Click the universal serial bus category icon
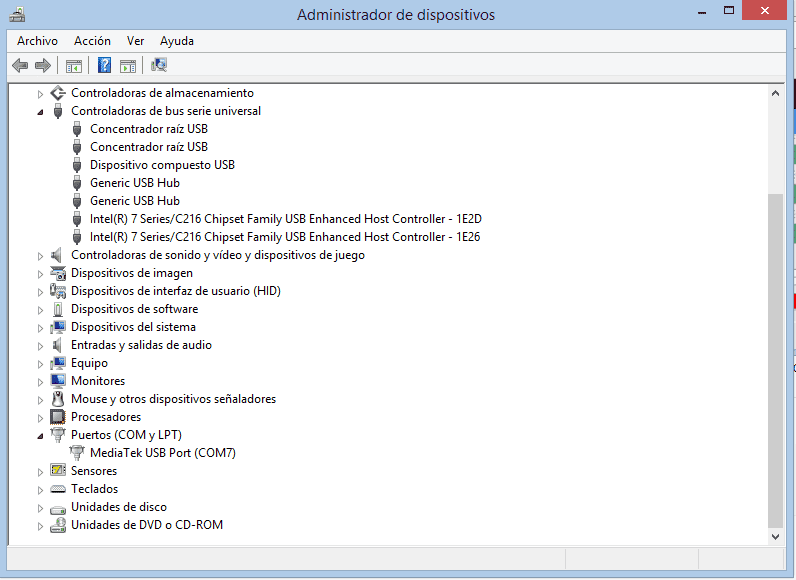The height and width of the screenshot is (580, 796). pyautogui.click(x=58, y=111)
